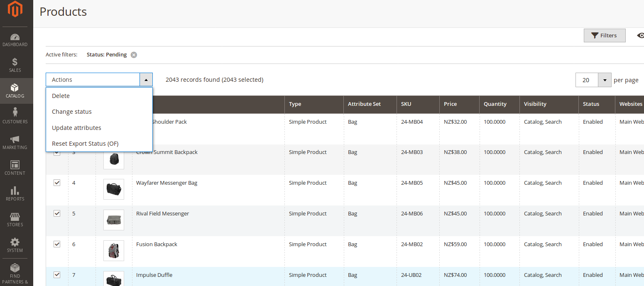Open the Filters panel
Image resolution: width=644 pixels, height=286 pixels.
pyautogui.click(x=605, y=35)
